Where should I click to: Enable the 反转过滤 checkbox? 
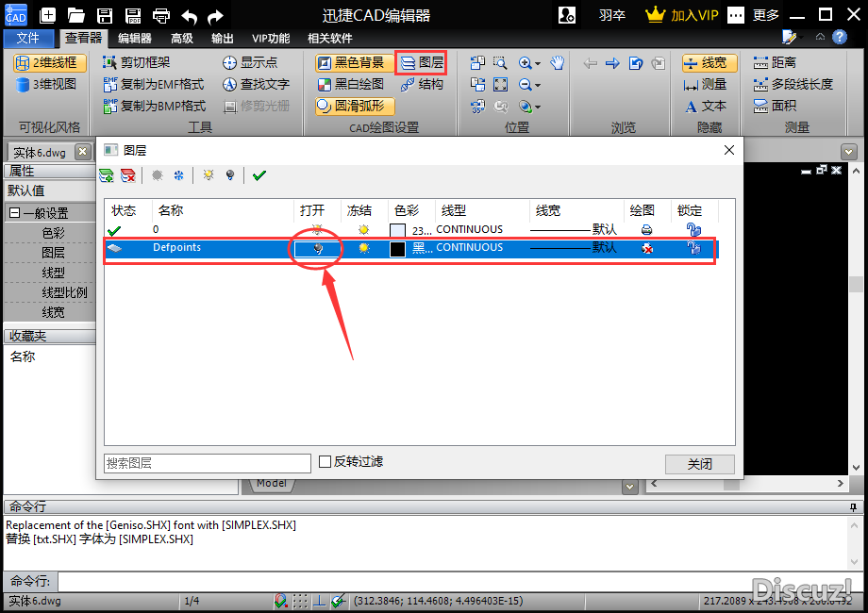(x=325, y=462)
